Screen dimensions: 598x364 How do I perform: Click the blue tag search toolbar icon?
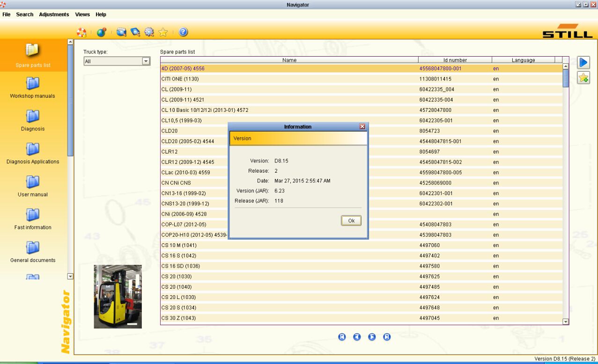tap(135, 32)
